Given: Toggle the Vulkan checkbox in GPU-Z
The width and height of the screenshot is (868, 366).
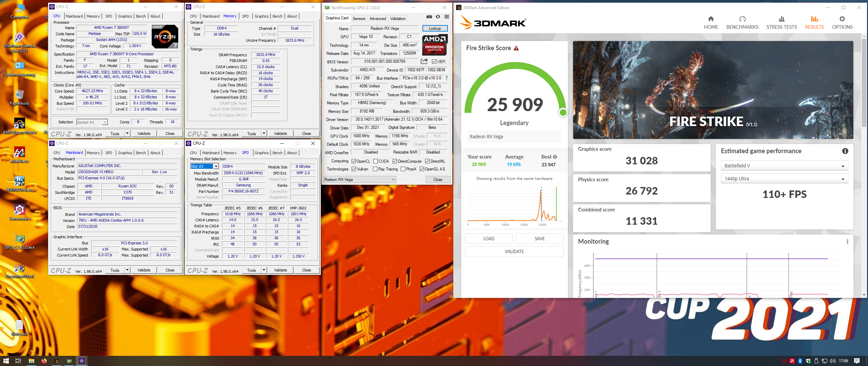Looking at the screenshot, I should click(354, 169).
